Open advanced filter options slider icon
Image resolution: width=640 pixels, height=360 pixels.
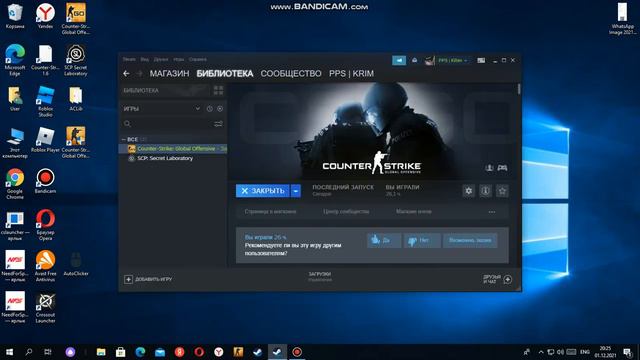[x=218, y=124]
